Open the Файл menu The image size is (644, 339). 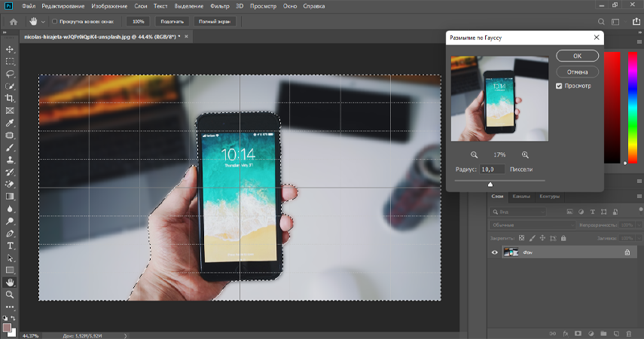(29, 6)
